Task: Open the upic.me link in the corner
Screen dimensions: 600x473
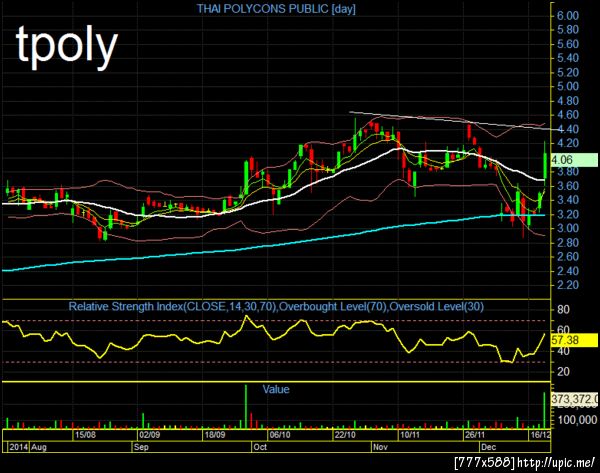Action: [x=556, y=462]
